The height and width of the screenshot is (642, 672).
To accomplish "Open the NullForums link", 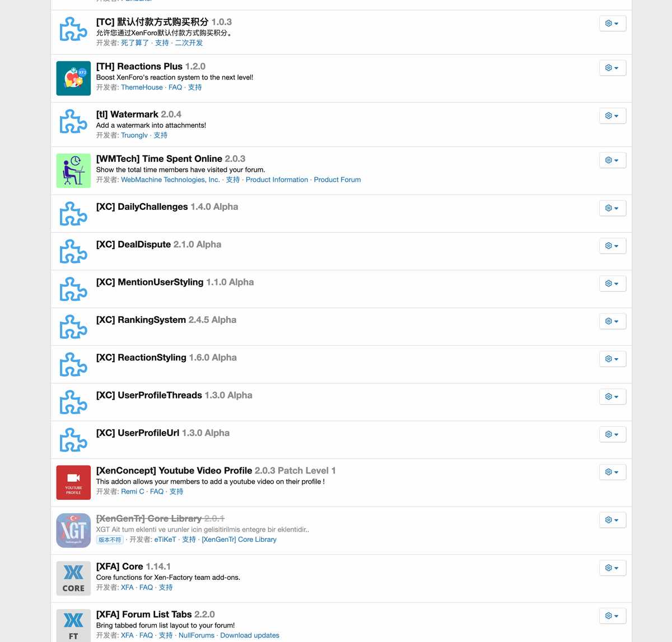I will pos(197,635).
